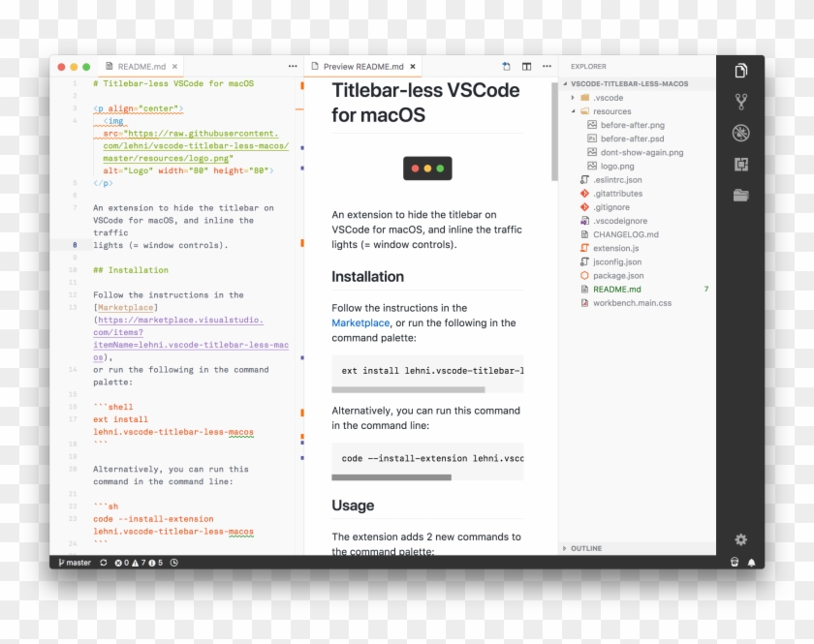Click the marketplace URL in editor source

(191, 338)
